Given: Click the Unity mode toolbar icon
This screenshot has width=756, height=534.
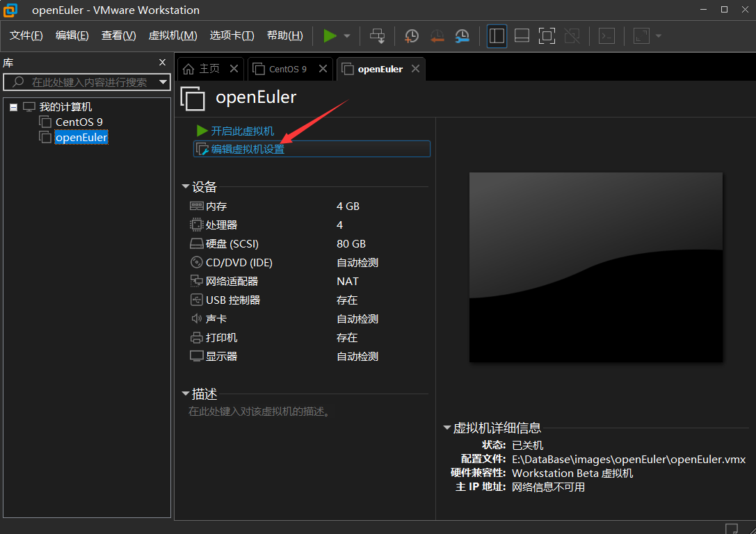Looking at the screenshot, I should click(x=572, y=35).
